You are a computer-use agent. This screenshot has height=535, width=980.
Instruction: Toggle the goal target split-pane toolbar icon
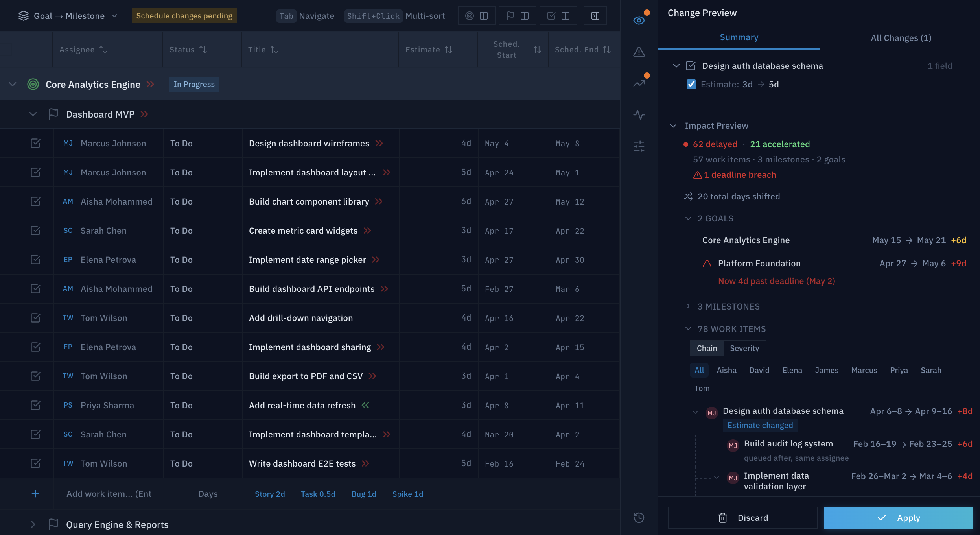pyautogui.click(x=476, y=16)
